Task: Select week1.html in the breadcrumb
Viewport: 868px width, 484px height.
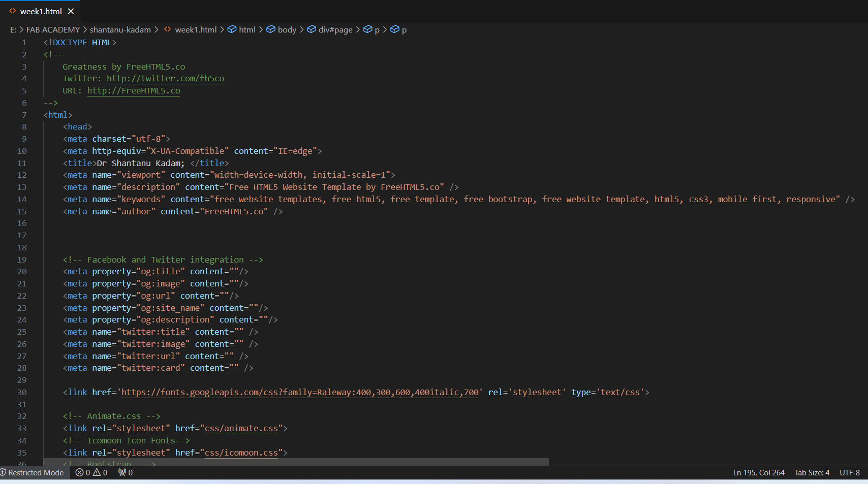Action: (196, 29)
